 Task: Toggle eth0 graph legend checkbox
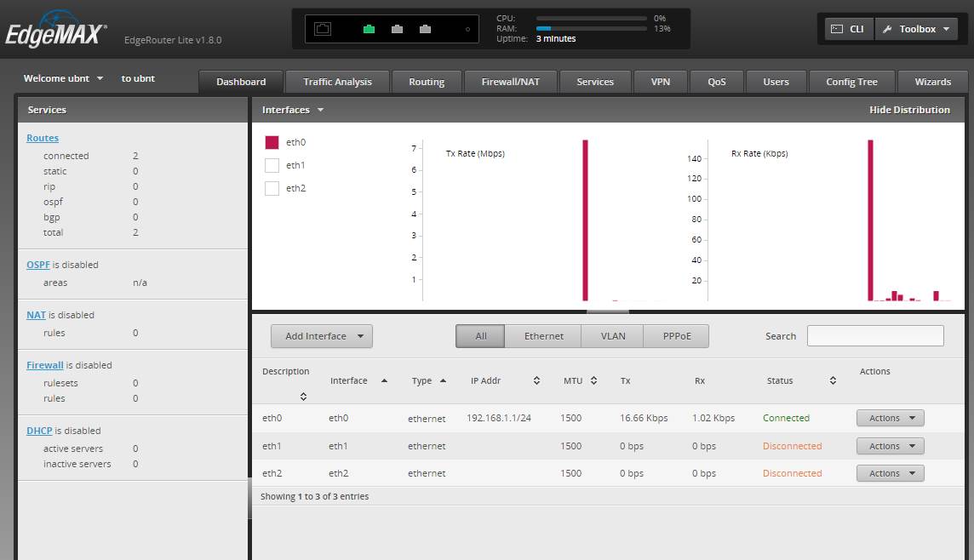tap(272, 142)
